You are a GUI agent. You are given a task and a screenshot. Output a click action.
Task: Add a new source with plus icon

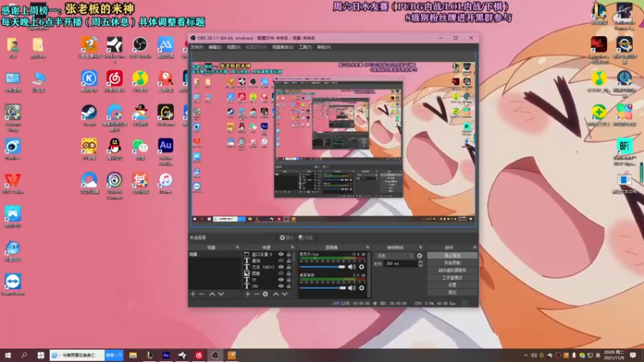pyautogui.click(x=248, y=294)
